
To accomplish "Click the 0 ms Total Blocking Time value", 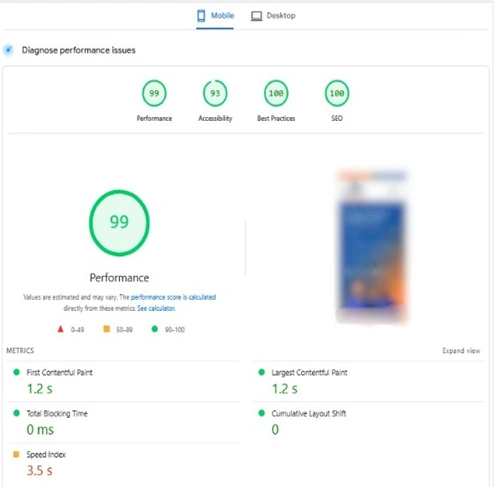I will click(x=40, y=430).
